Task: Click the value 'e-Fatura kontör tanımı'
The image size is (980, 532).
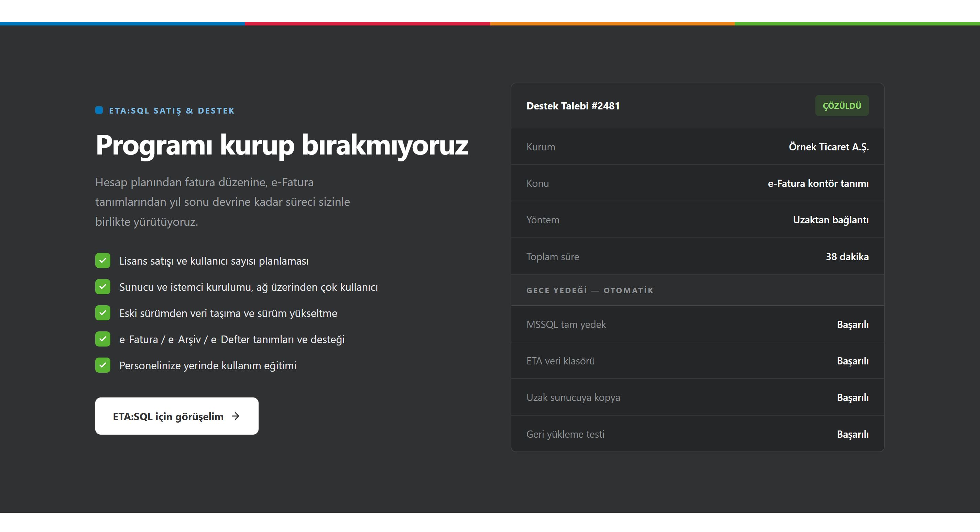Action: pos(818,183)
